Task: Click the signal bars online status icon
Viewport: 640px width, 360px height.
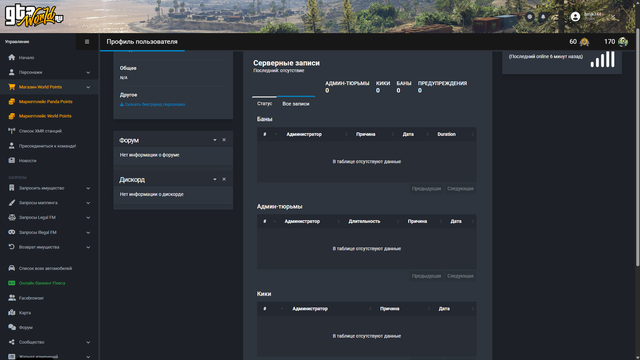Action: click(602, 59)
